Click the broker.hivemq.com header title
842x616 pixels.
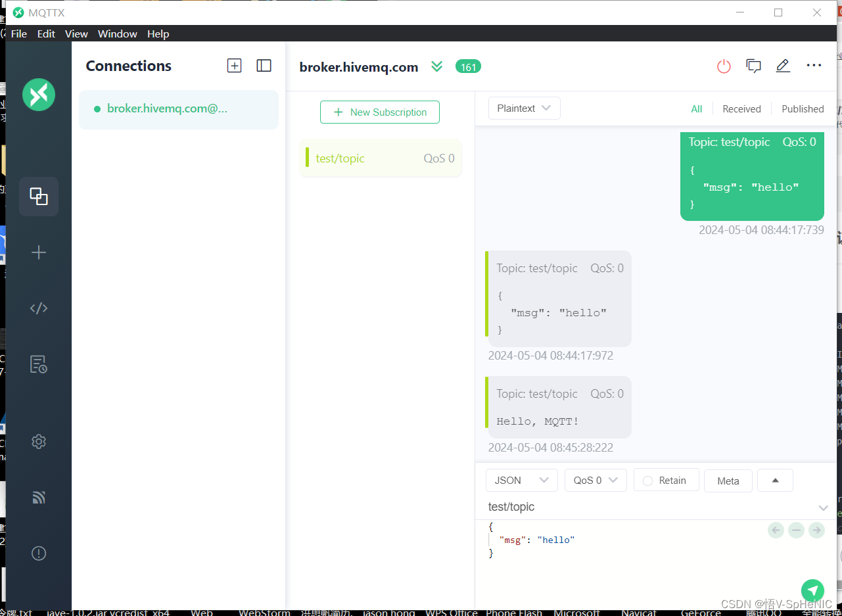(x=359, y=67)
